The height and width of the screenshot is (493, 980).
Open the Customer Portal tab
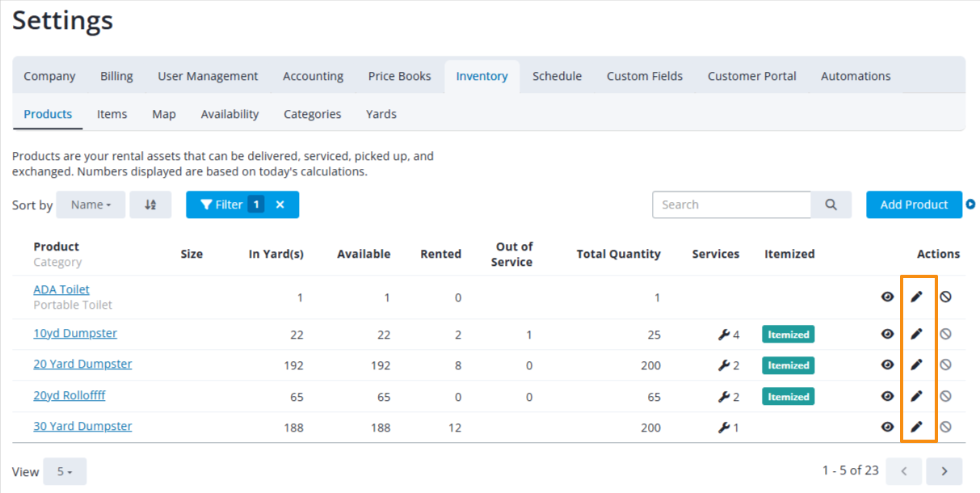(x=752, y=76)
